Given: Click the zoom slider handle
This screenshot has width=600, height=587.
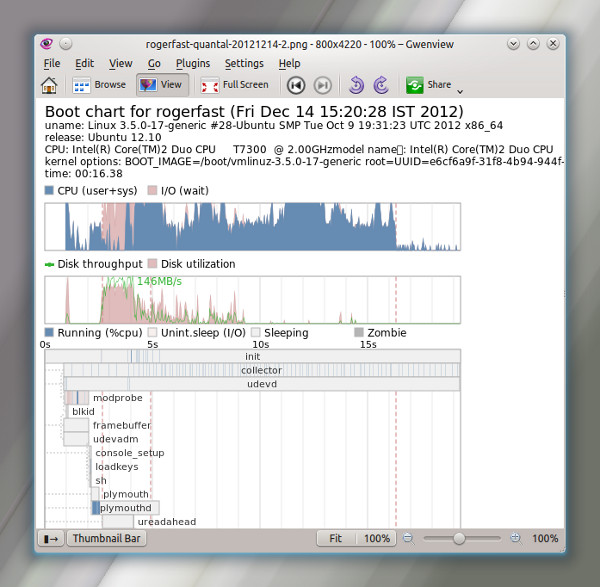Looking at the screenshot, I should click(x=459, y=538).
